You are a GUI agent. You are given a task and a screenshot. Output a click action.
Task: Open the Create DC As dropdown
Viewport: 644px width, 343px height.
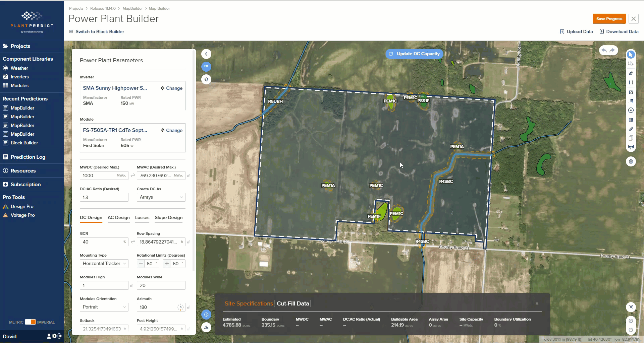pos(161,197)
